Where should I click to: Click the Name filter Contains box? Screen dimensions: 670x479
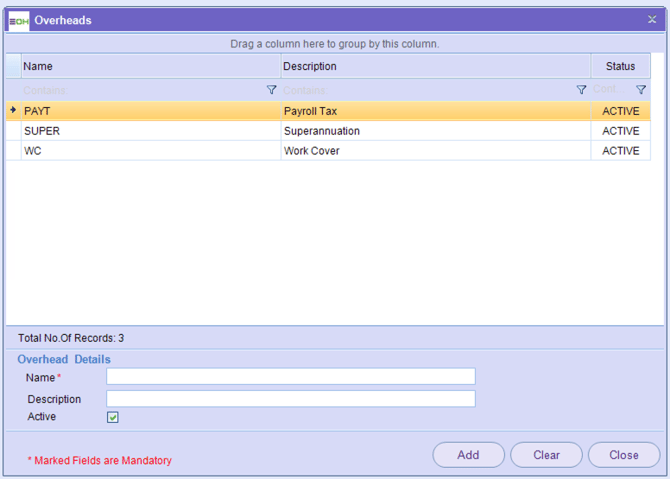(140, 90)
